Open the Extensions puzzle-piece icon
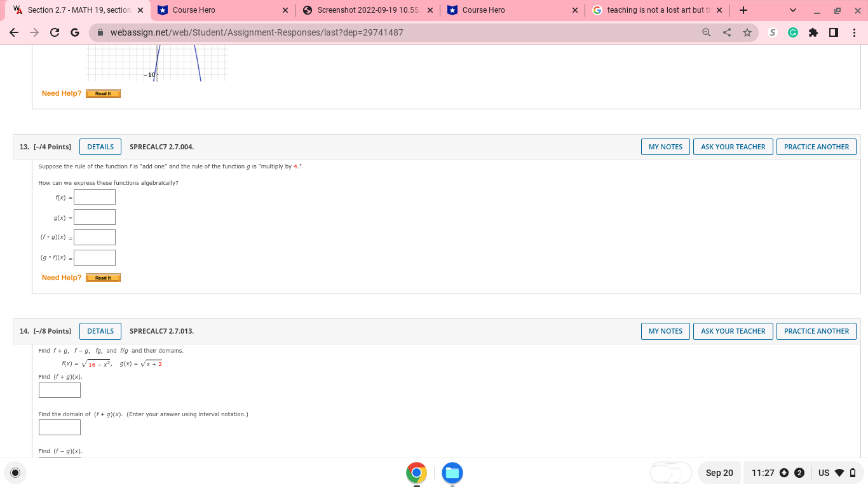The height and width of the screenshot is (488, 868). tap(813, 32)
